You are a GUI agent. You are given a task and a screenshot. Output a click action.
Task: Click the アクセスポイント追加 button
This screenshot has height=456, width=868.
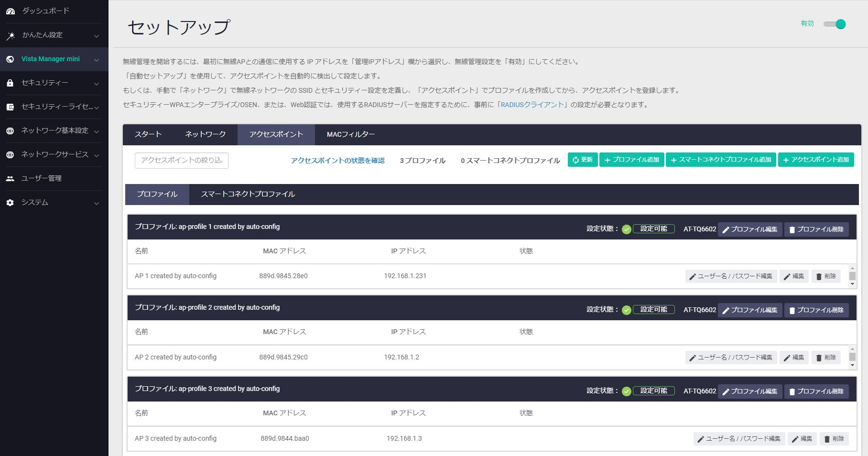point(815,160)
